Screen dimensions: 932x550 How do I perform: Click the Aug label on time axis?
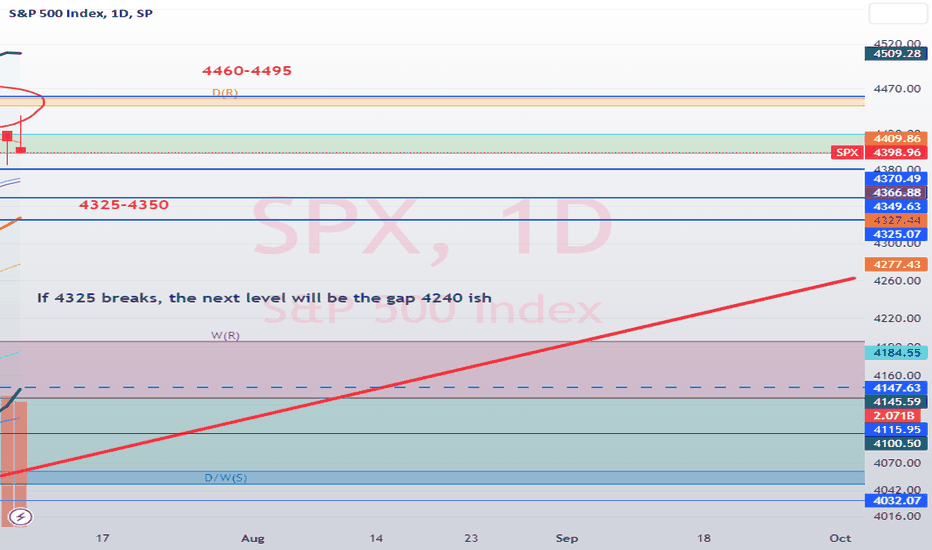tap(253, 538)
